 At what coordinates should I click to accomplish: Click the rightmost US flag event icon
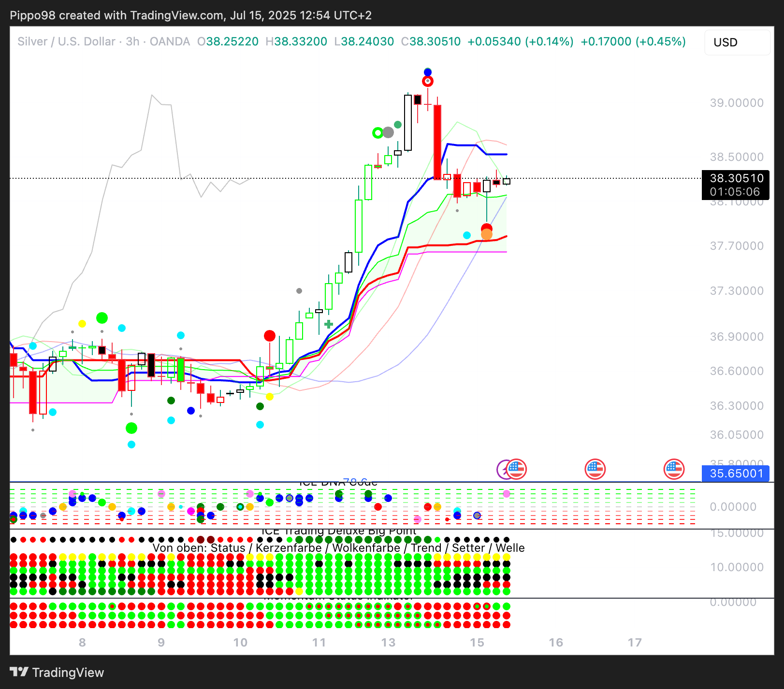[674, 469]
